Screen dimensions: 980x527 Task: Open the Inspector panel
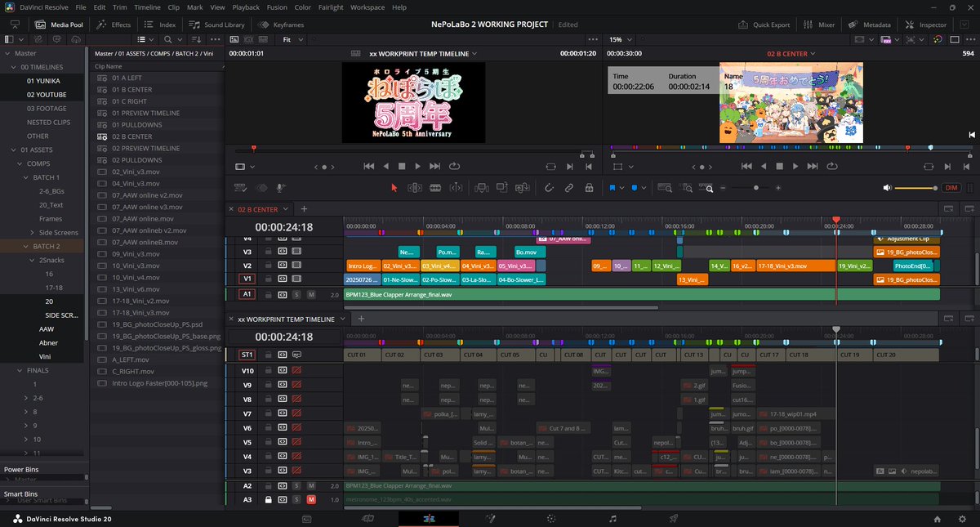click(x=926, y=25)
